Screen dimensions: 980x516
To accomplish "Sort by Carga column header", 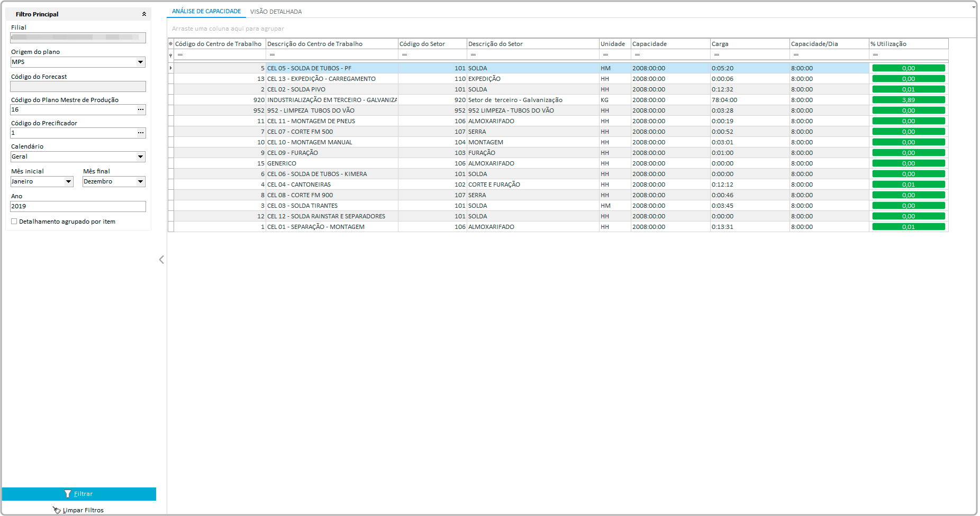I will pos(750,44).
